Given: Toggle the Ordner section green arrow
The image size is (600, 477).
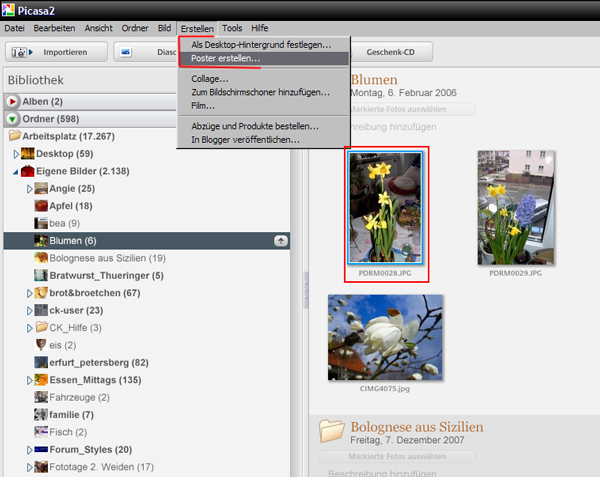Looking at the screenshot, I should pos(12,118).
